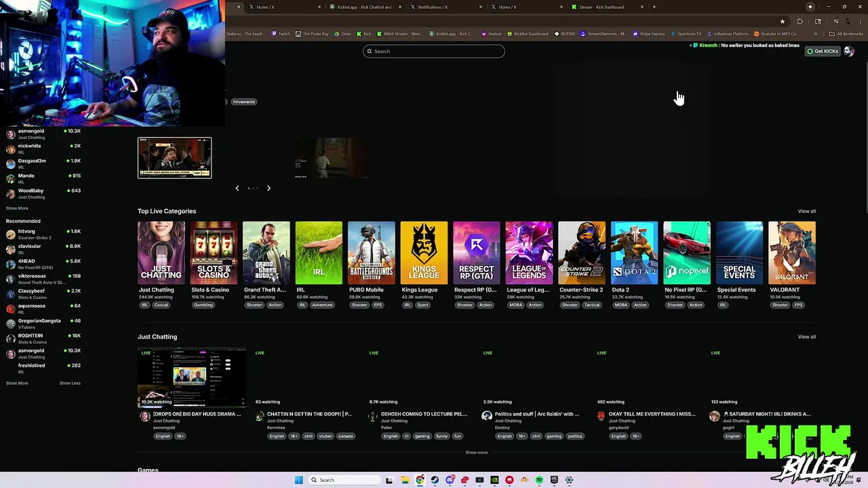This screenshot has height=488, width=868.
Task: Open the Grand Theft Auto category card
Action: [x=267, y=253]
